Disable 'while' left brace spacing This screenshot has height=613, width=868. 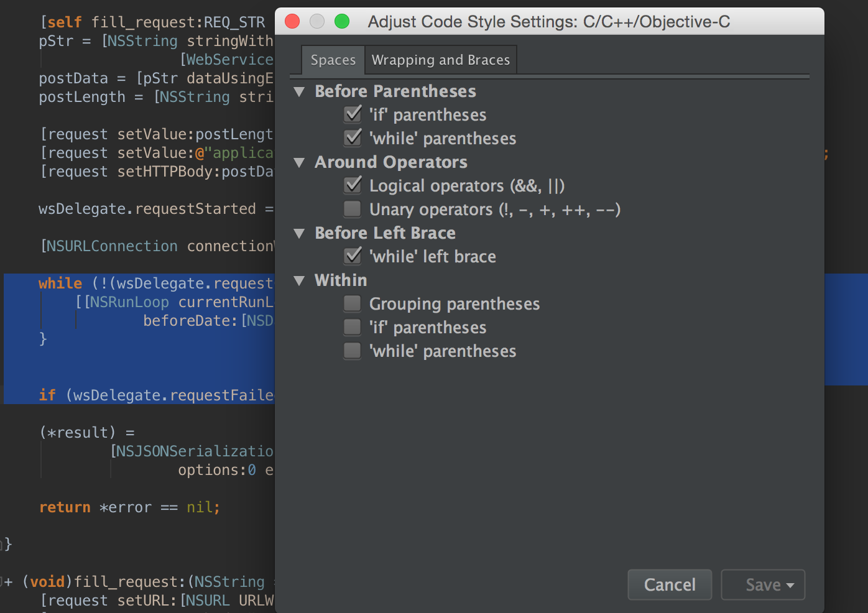point(353,256)
